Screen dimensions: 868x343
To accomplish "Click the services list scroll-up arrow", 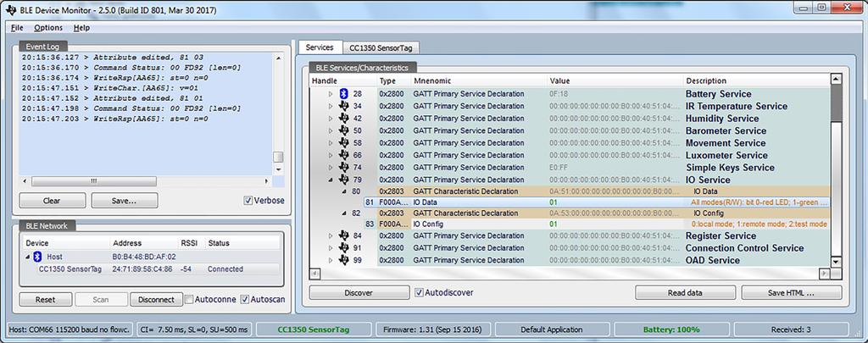I will 836,80.
